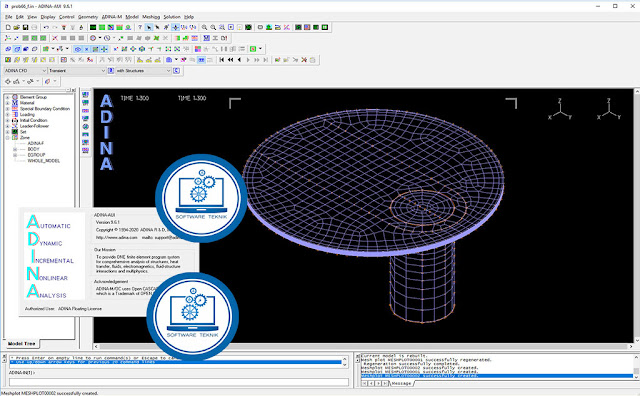This screenshot has width=640, height=396.
Task: Click the rewind double-arrow animation button
Action: 231,60
